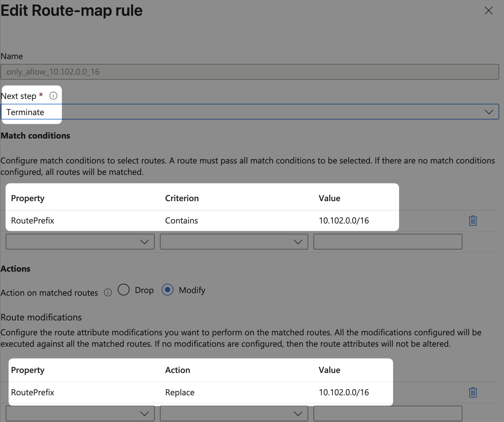Expand the route modification Property dropdown
Viewport: 504px width, 422px height.
[x=80, y=414]
